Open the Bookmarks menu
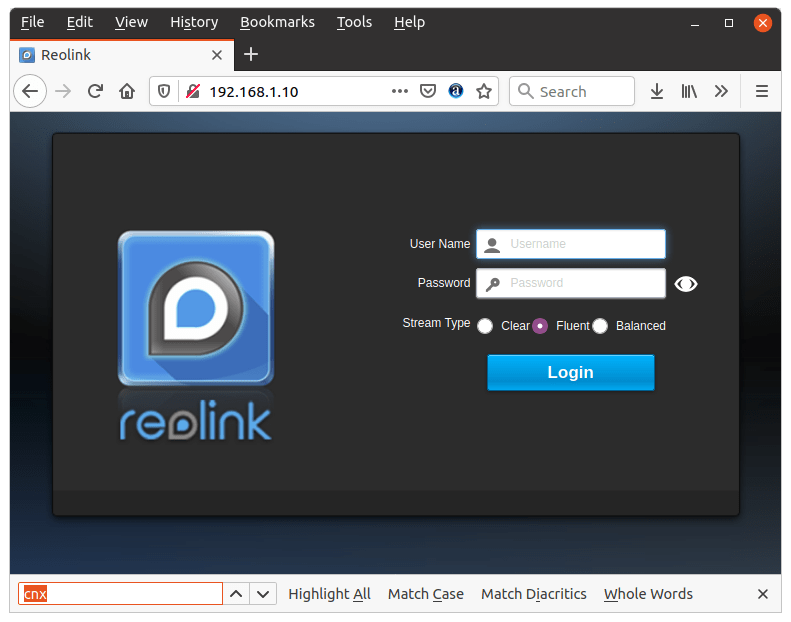This screenshot has width=791, height=622. [x=277, y=22]
